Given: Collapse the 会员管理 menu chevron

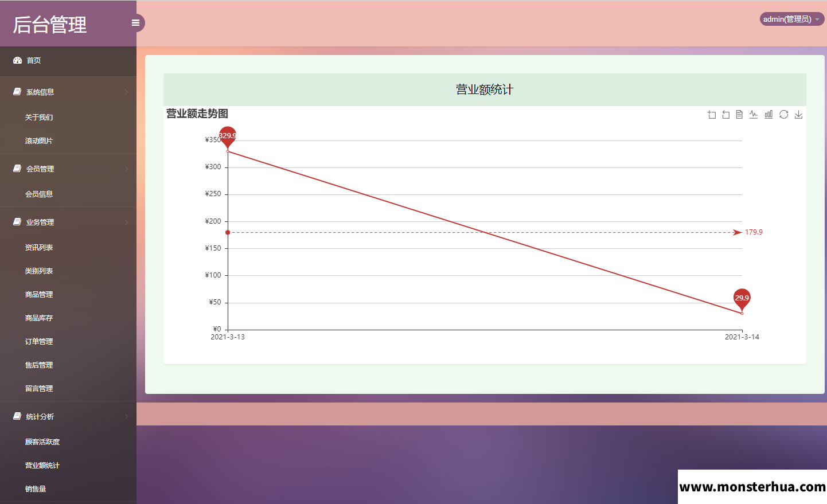Looking at the screenshot, I should [126, 169].
